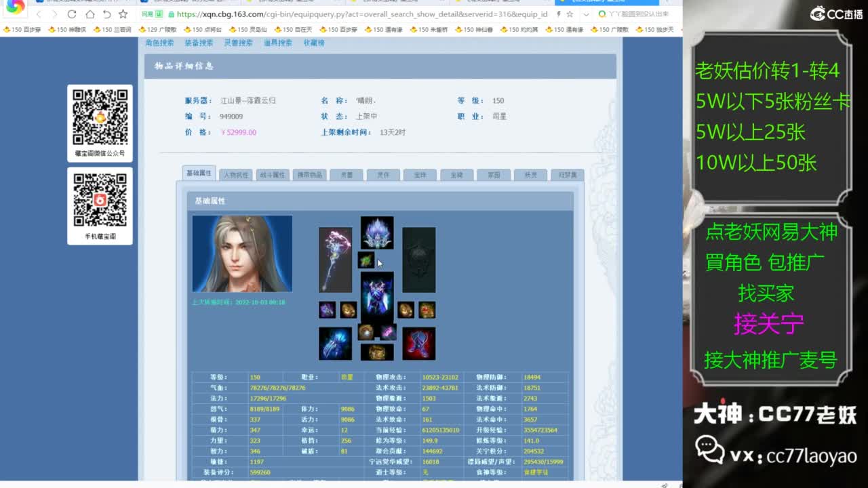Image resolution: width=868 pixels, height=488 pixels.
Task: Click the staff weapon equipment slot
Action: click(336, 260)
